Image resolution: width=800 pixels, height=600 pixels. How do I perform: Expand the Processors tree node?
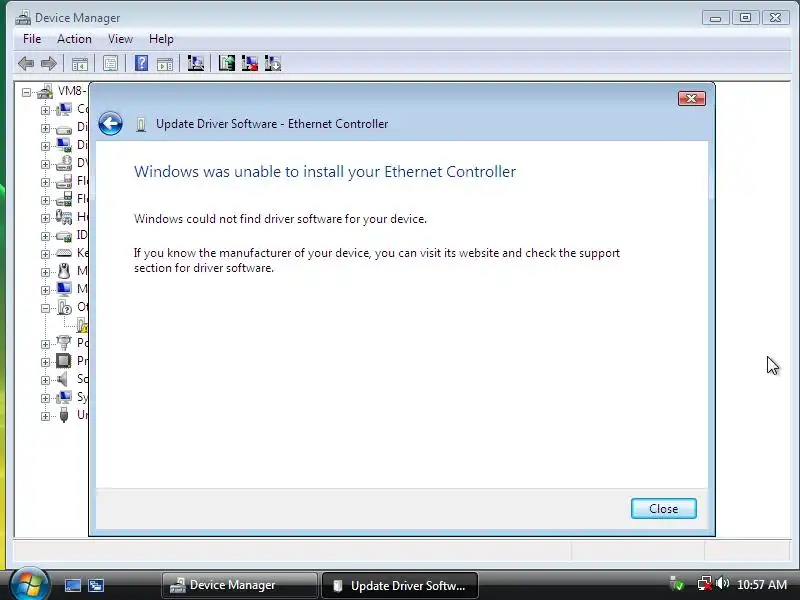coord(45,362)
